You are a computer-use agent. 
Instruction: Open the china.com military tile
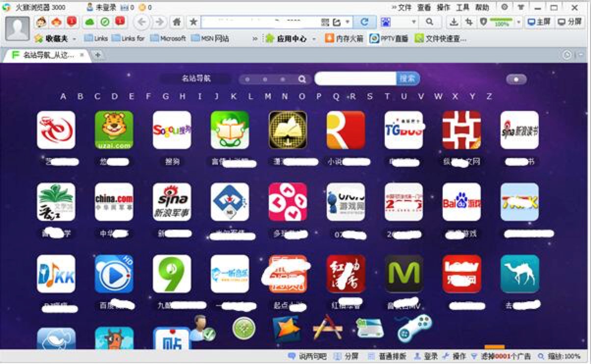pos(114,202)
